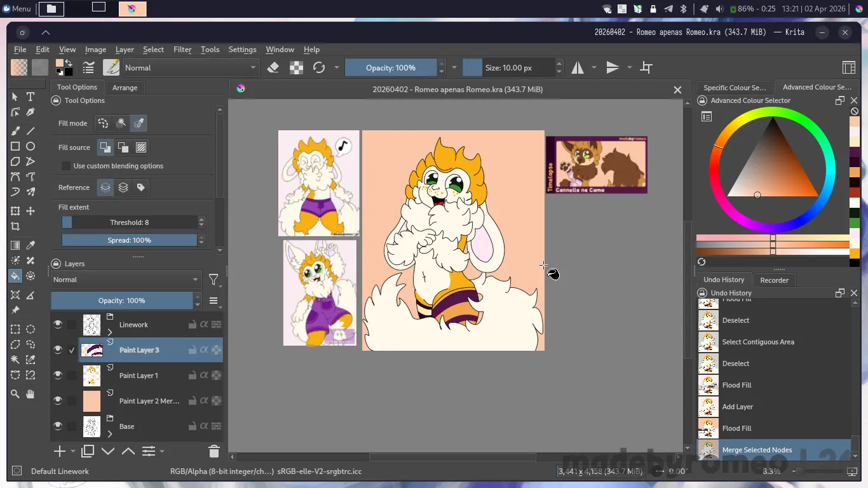The height and width of the screenshot is (488, 868).
Task: Open the Filter menu
Action: (x=182, y=50)
